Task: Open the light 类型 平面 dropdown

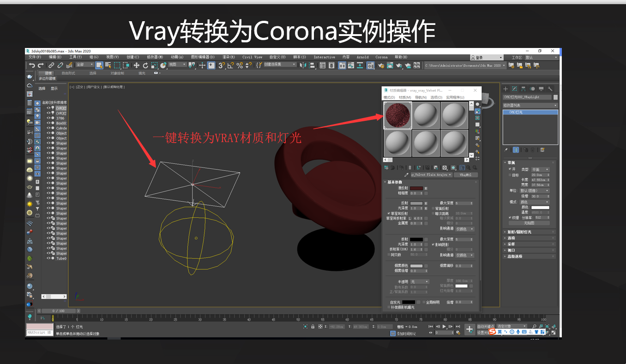Action: coord(540,169)
